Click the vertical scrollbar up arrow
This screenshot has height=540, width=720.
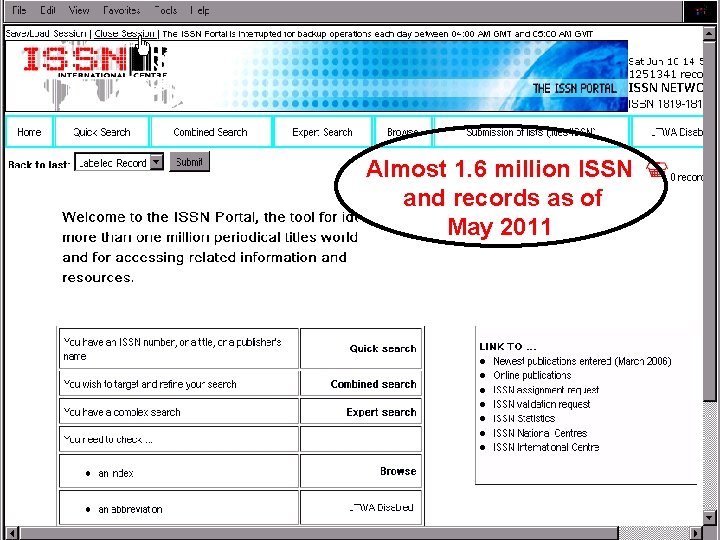[709, 34]
